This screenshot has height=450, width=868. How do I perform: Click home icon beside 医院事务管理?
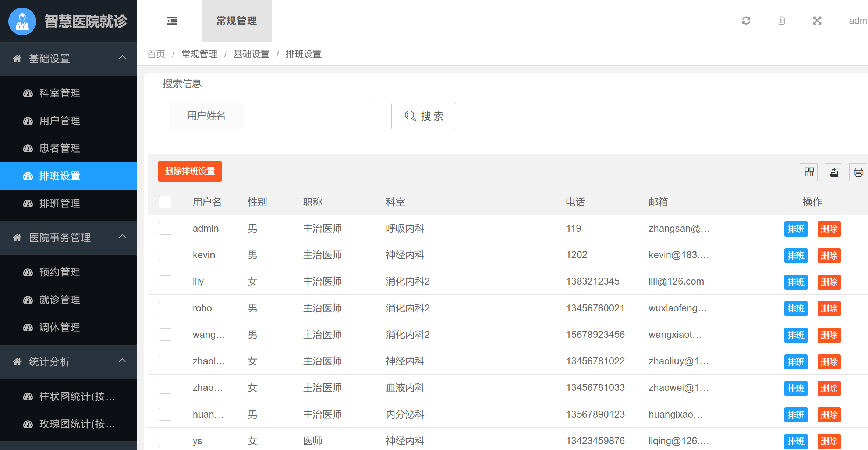pyautogui.click(x=17, y=238)
